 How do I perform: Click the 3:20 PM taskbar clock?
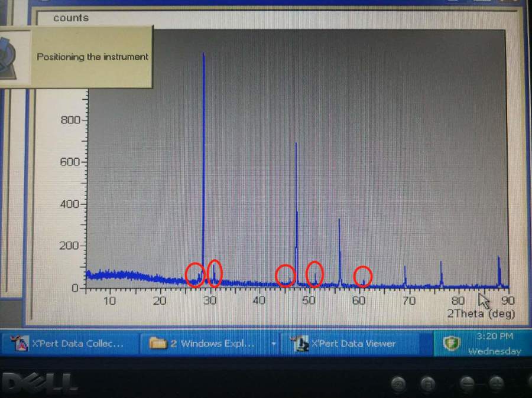(x=494, y=338)
